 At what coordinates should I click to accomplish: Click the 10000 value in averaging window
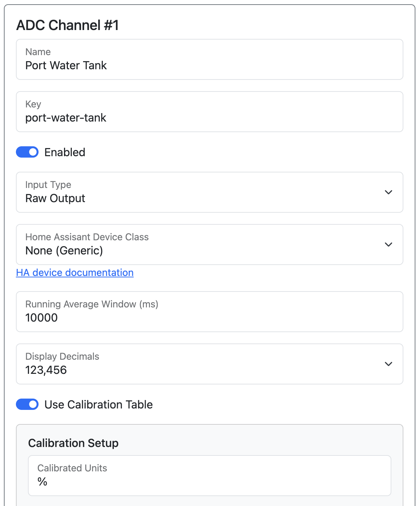[x=41, y=318]
